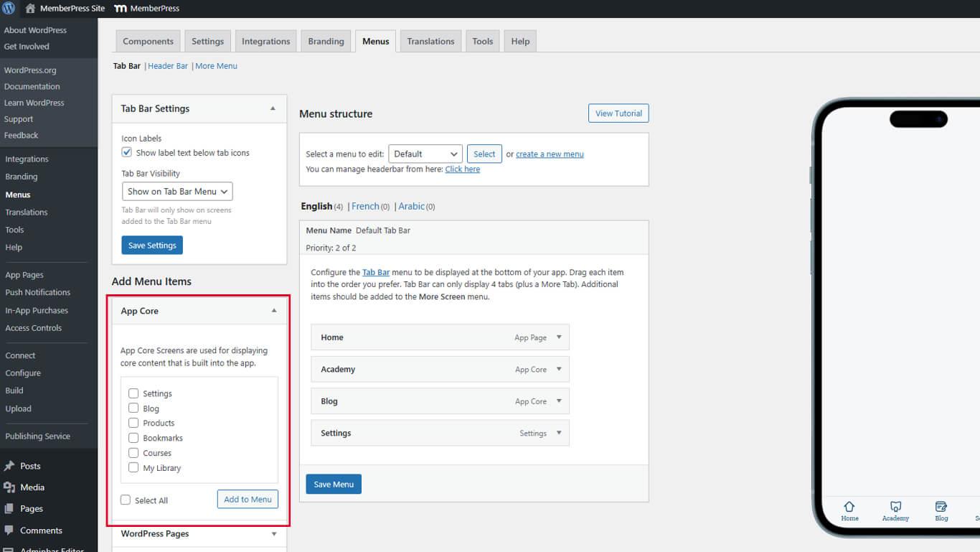This screenshot has height=552, width=980.
Task: Switch to the Branding tab
Action: [326, 42]
